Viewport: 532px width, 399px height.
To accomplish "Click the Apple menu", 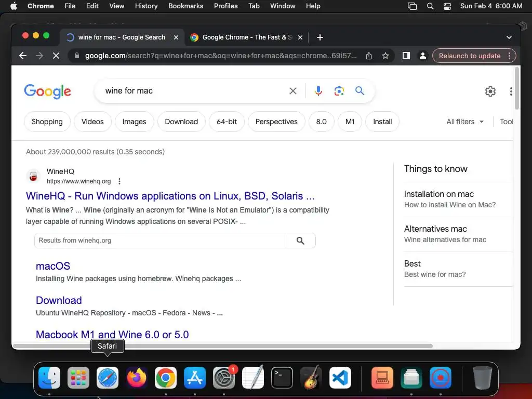I will click(x=14, y=6).
